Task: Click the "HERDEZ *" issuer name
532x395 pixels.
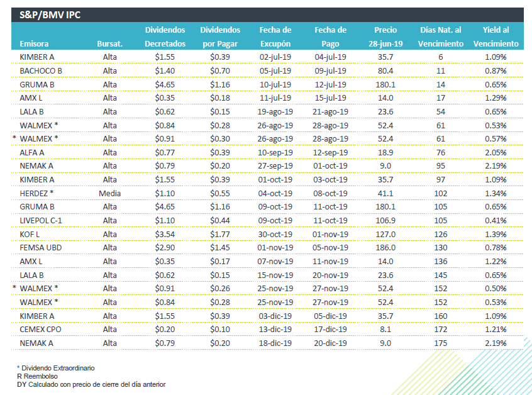Action: (x=36, y=194)
